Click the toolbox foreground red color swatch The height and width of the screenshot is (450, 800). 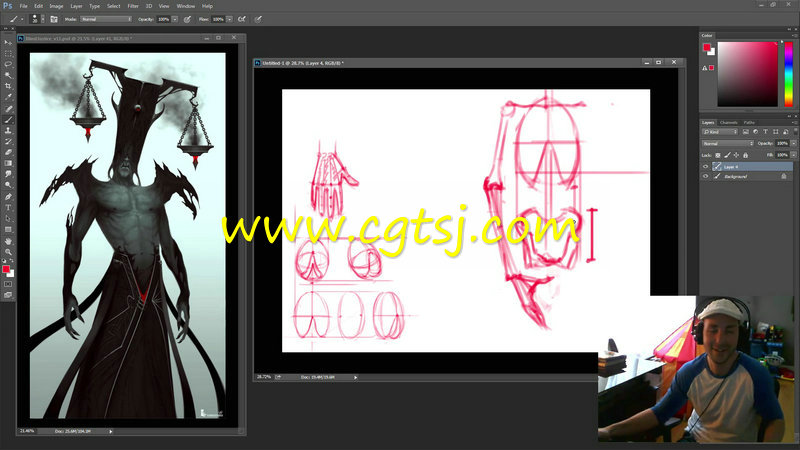click(x=6, y=269)
